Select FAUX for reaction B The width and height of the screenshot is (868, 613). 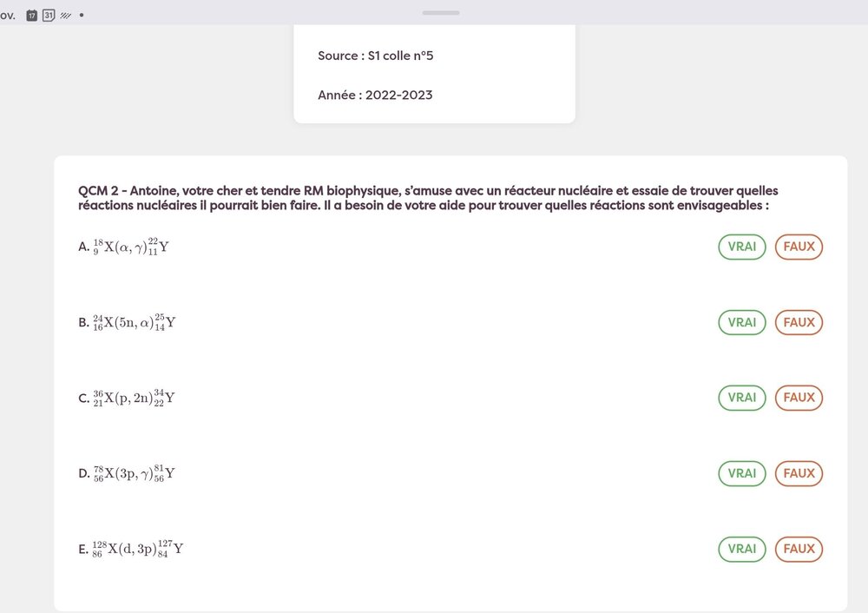[x=799, y=322]
